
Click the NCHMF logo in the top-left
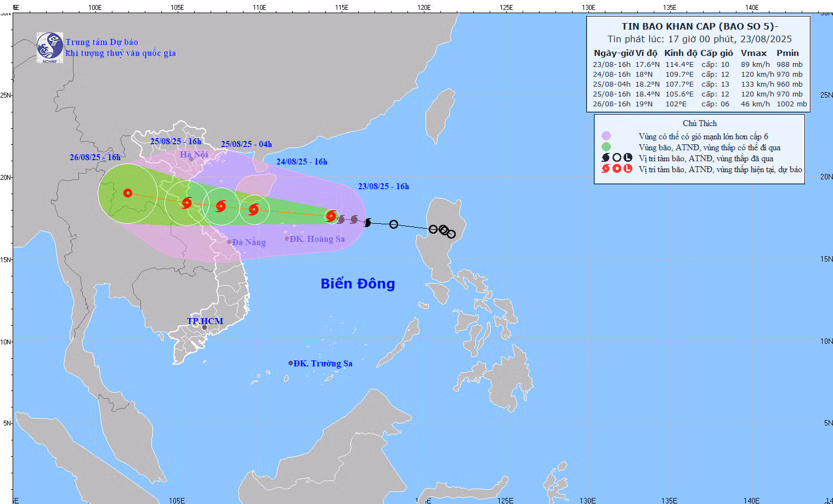point(50,48)
